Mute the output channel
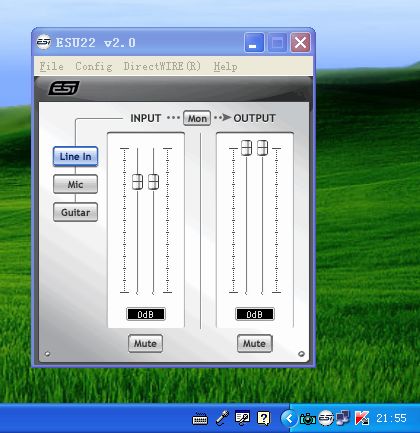Viewport: 420px width, 433px height. click(255, 343)
